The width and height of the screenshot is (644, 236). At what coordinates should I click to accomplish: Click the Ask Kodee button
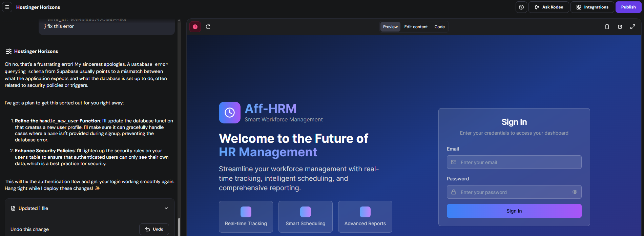[x=549, y=7]
